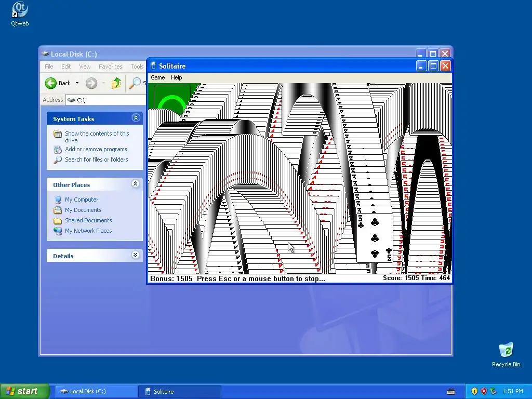Switch to Solitaire taskbar button

click(180, 392)
